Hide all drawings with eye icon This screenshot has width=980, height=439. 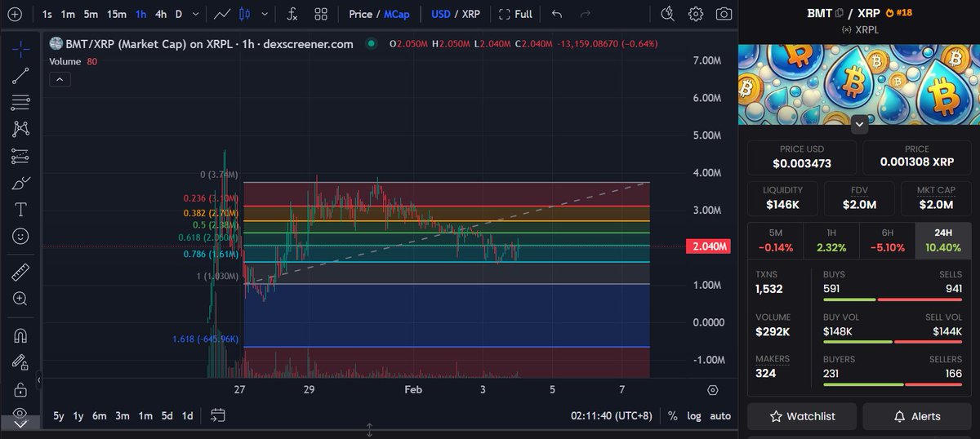tap(21, 411)
